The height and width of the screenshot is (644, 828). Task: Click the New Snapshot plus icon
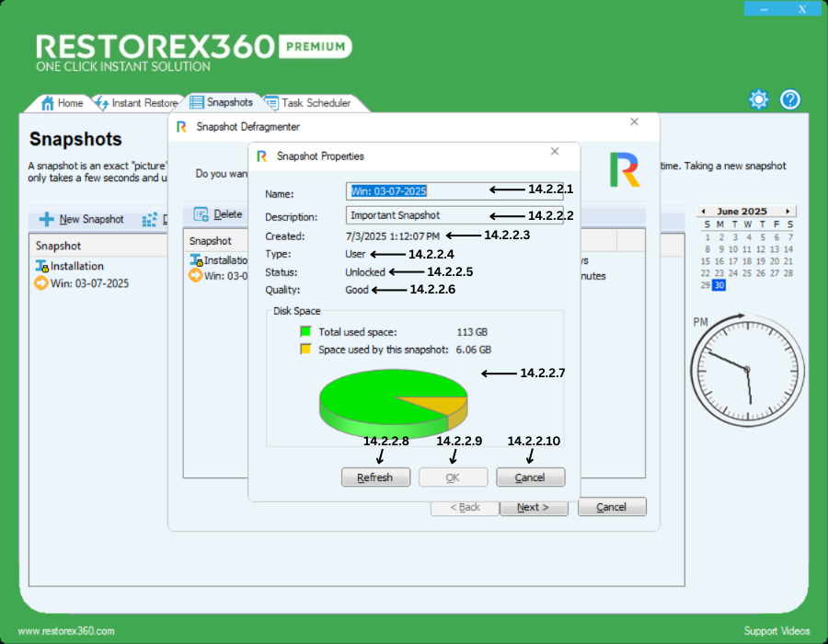click(x=46, y=220)
